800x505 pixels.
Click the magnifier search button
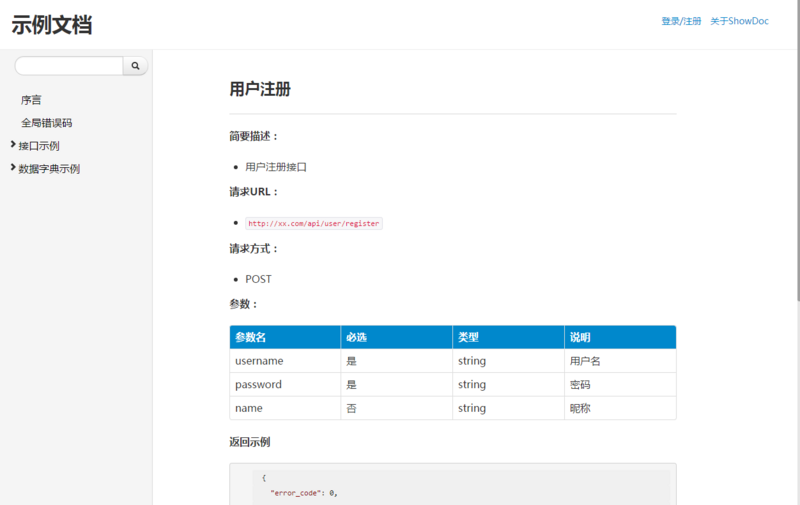click(135, 66)
